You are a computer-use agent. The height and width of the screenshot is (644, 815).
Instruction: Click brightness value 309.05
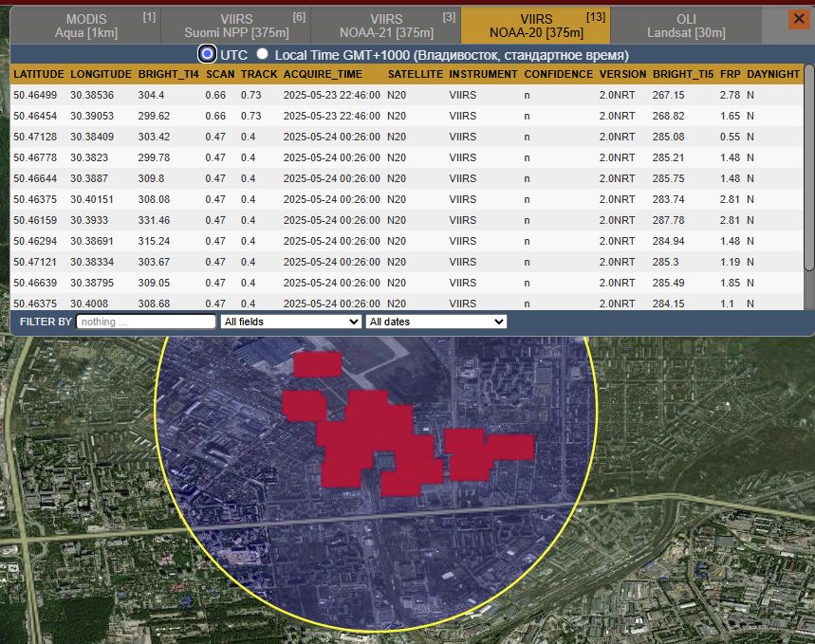coord(154,283)
